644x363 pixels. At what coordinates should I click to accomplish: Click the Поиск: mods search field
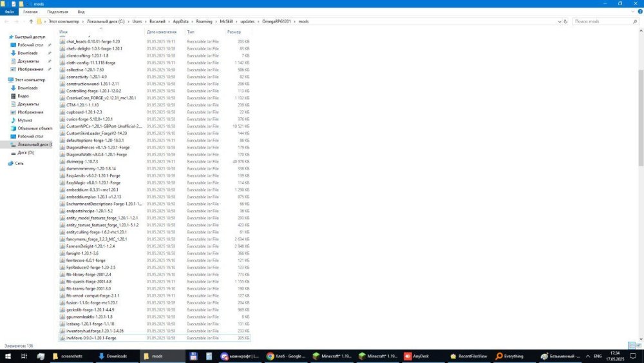[x=605, y=21]
